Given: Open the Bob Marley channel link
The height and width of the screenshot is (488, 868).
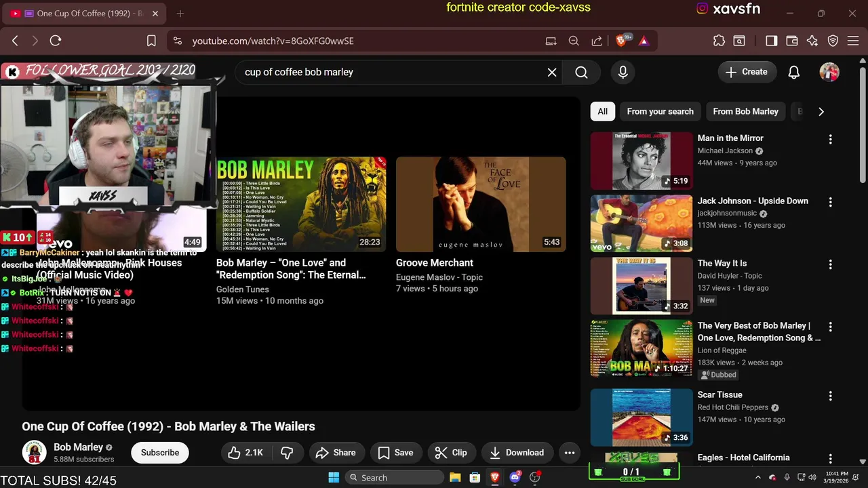Looking at the screenshot, I should pos(78,447).
